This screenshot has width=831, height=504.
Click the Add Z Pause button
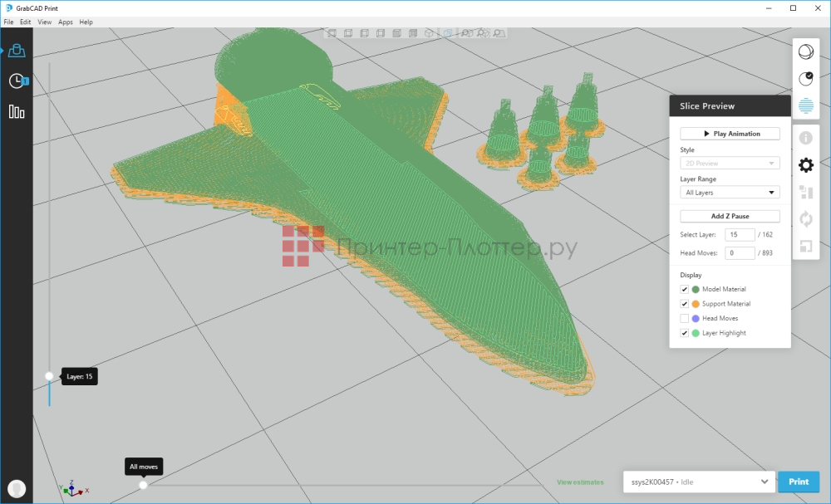coord(730,216)
